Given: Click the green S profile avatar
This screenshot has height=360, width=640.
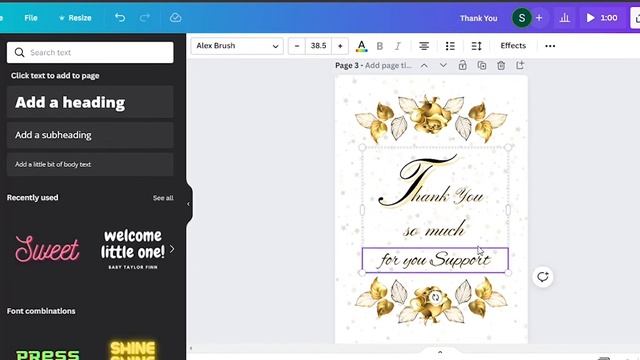Looking at the screenshot, I should tap(522, 18).
